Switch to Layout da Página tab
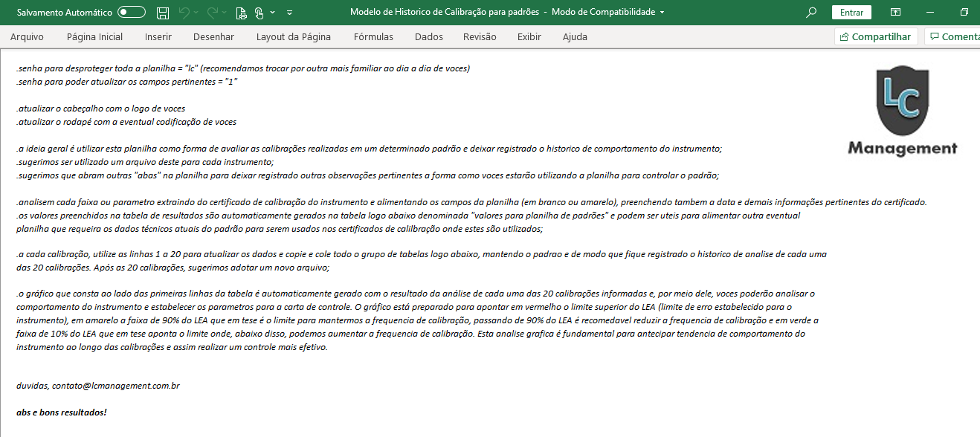 (294, 36)
